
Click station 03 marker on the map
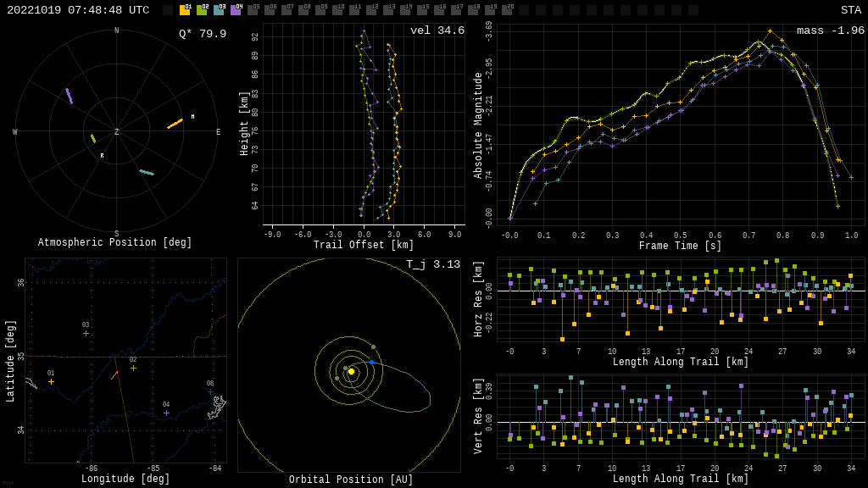(x=86, y=333)
